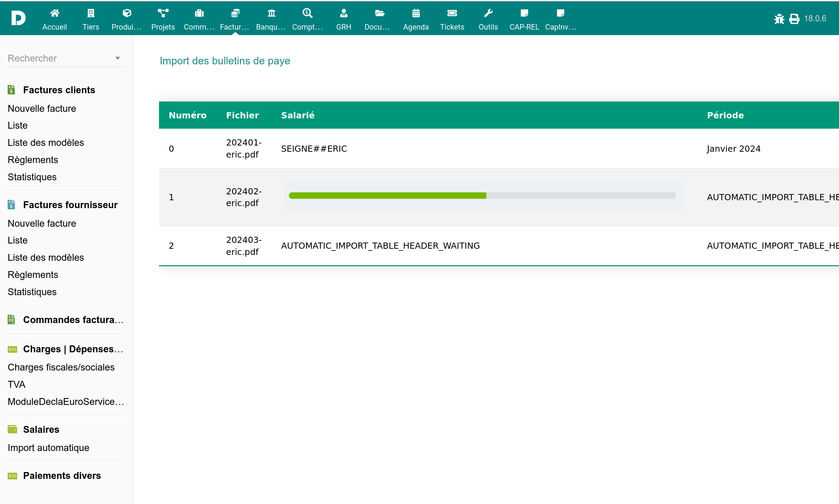Open the Commerce suitcase icon
This screenshot has width=839, height=504.
(x=199, y=13)
